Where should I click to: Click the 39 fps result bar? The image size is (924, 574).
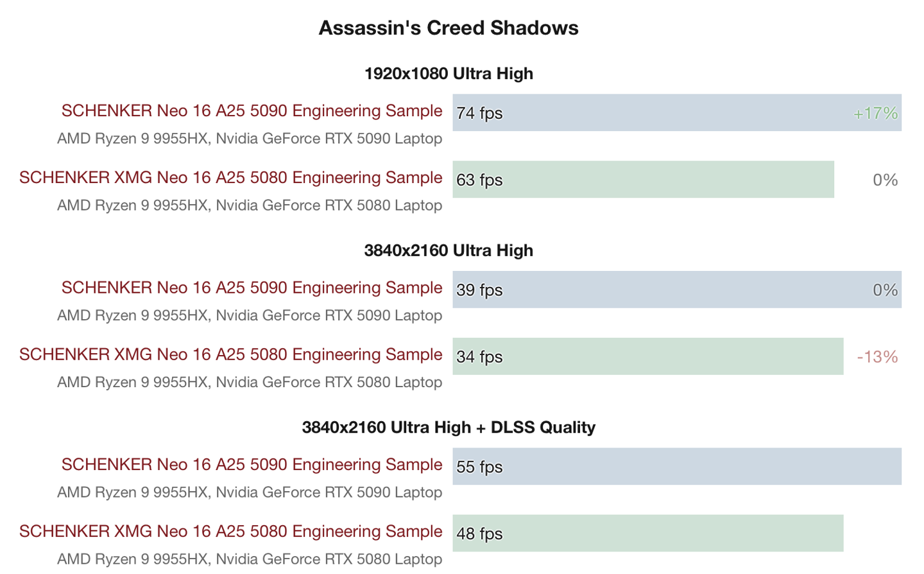pos(676,290)
